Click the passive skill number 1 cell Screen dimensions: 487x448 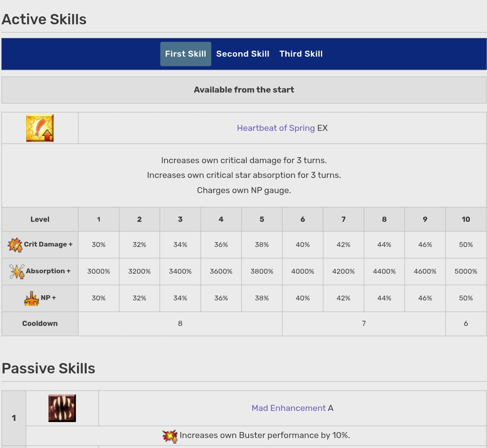pos(14,418)
